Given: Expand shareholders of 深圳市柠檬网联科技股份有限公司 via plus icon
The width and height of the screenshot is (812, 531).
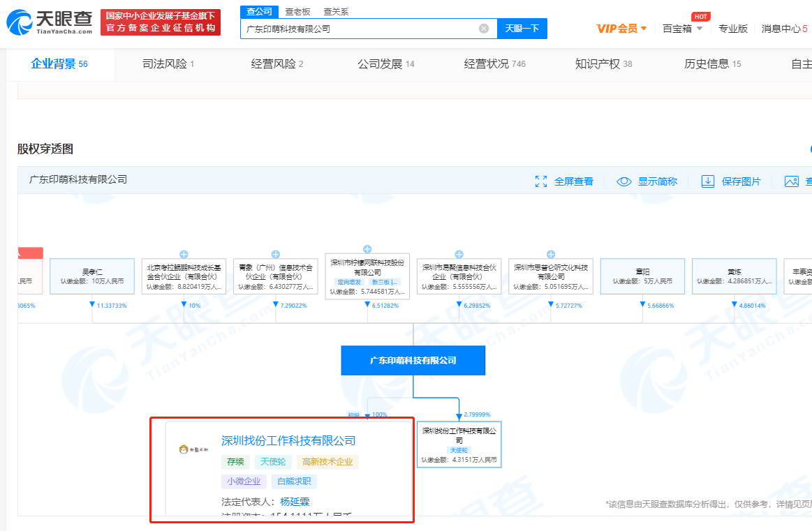Looking at the screenshot, I should (x=367, y=248).
